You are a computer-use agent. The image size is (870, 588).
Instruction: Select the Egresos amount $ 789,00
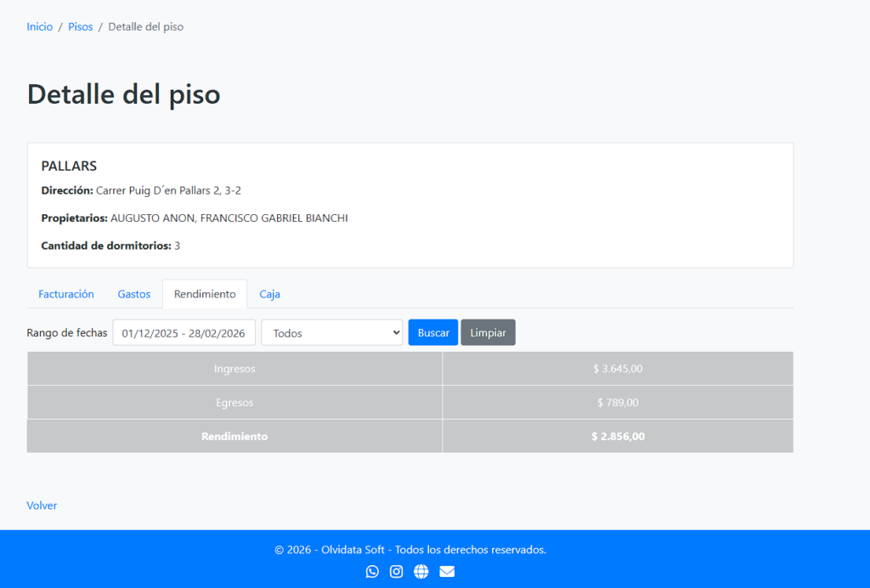(x=618, y=403)
